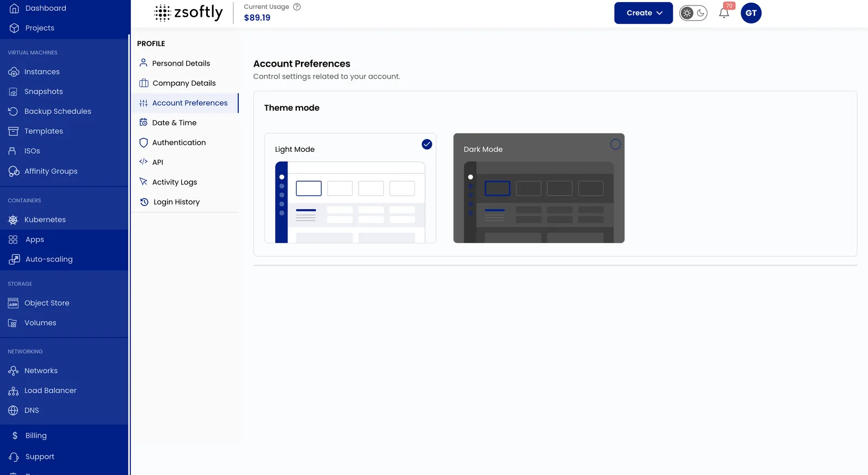Click the Current Usage help icon
868x475 pixels.
point(297,7)
